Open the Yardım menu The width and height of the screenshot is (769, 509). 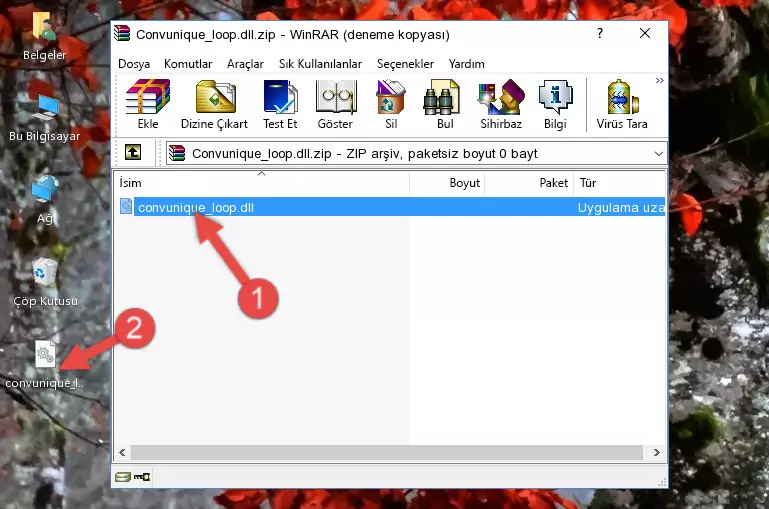click(x=466, y=64)
